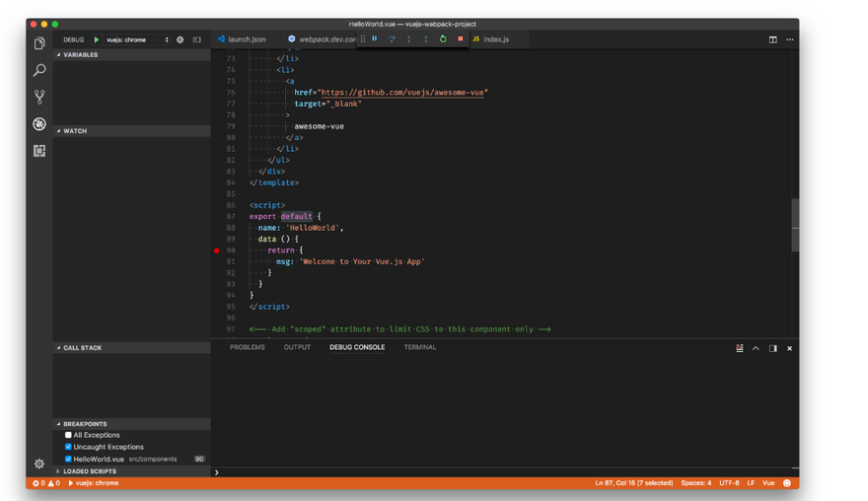Expand the Loaded Scripts section
868x501 pixels.
tap(89, 471)
